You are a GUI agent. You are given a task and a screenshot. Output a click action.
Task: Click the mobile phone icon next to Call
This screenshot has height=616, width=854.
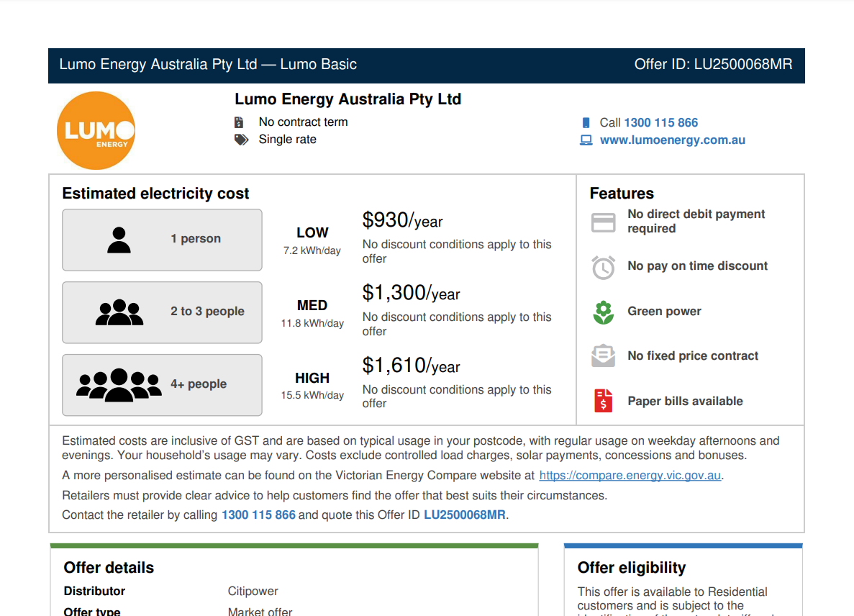(586, 122)
